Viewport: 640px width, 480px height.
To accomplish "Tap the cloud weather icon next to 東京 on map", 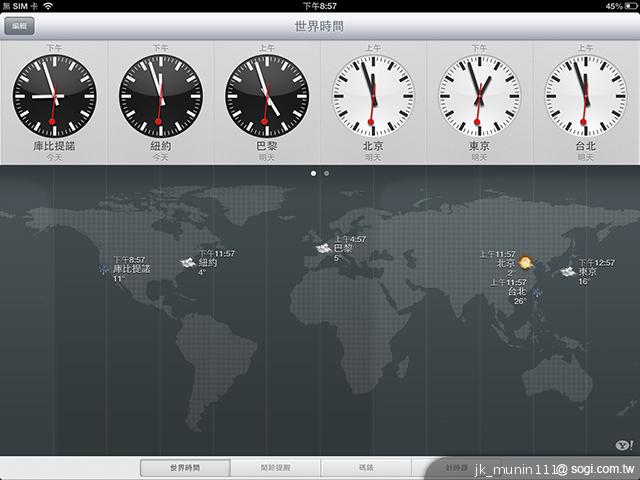I will coord(568,271).
